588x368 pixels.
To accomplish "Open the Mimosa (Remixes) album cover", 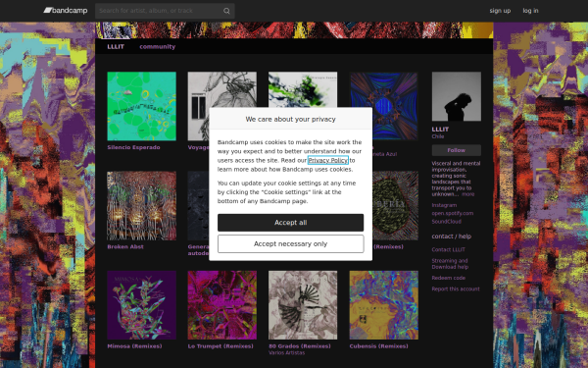I will click(x=141, y=305).
